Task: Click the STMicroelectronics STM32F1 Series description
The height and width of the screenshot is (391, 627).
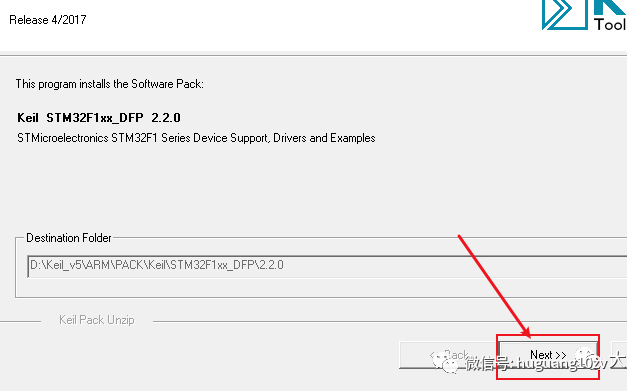Action: click(196, 138)
